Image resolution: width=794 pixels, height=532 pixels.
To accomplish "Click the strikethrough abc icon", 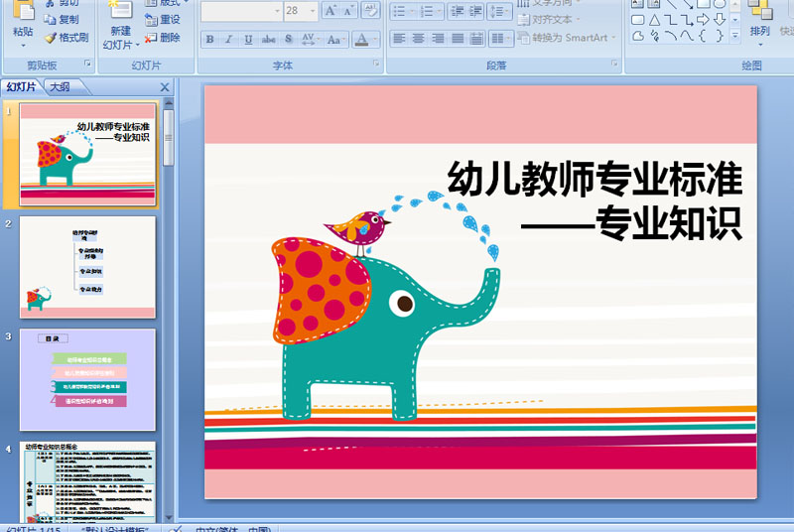I will [268, 39].
